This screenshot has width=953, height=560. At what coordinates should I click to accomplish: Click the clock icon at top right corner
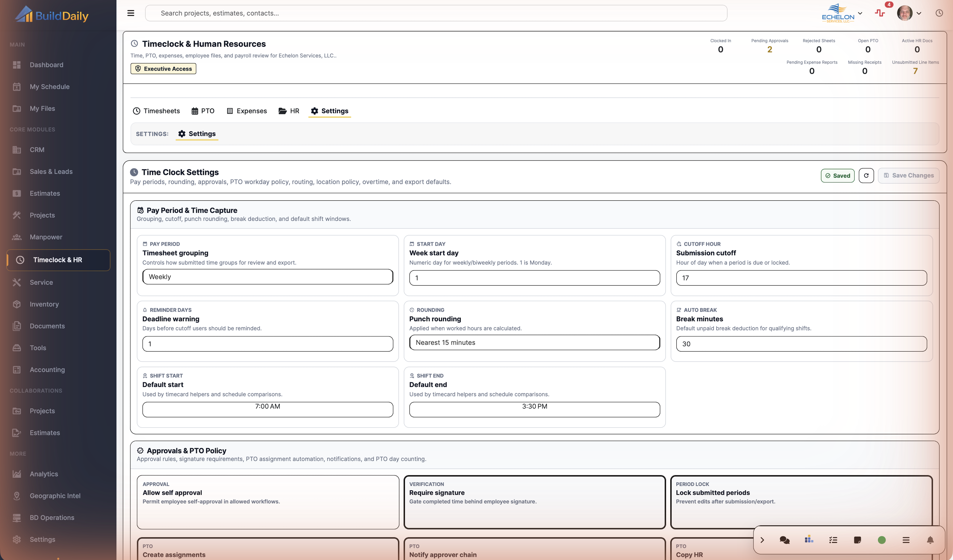[939, 13]
